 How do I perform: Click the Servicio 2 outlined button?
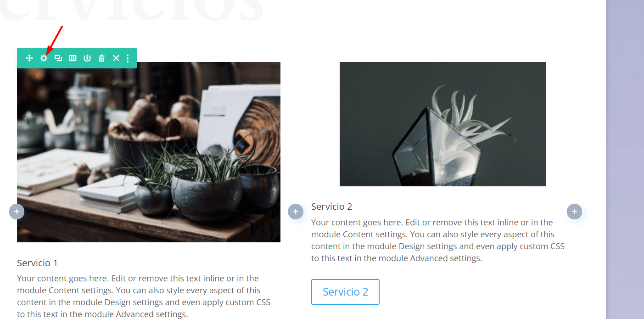coord(345,292)
